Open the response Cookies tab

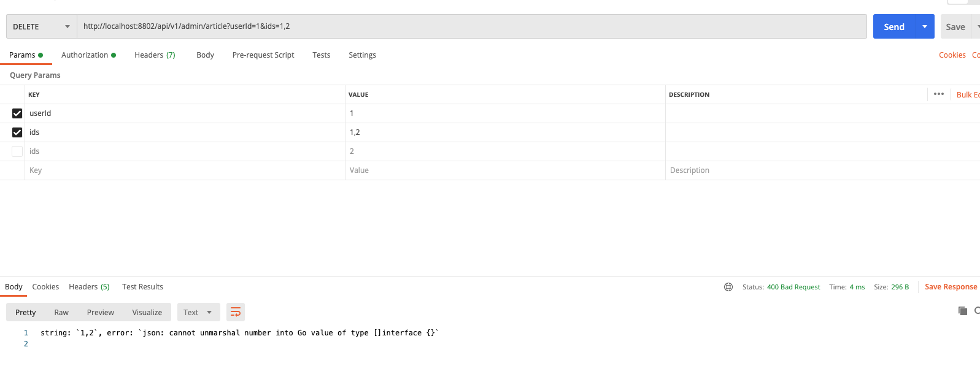pos(45,286)
